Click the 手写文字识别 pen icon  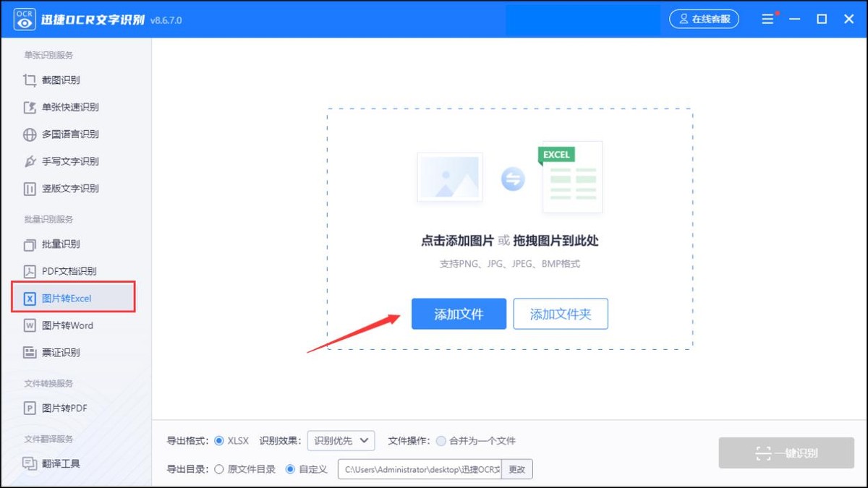coord(30,161)
